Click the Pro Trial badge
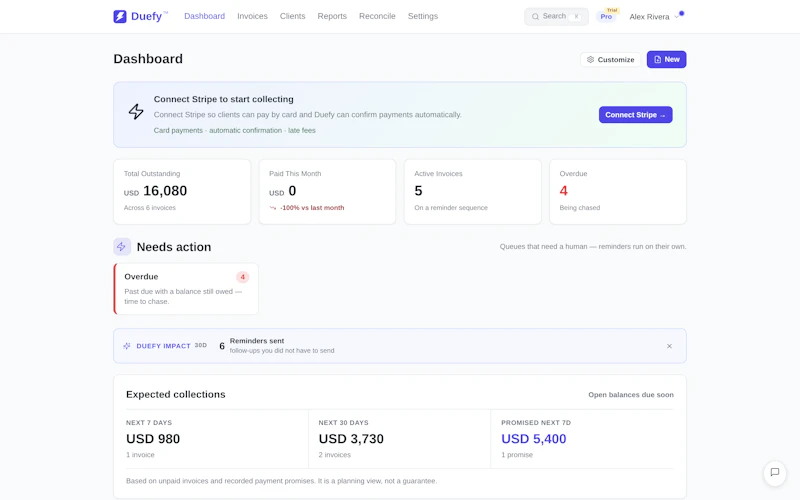Viewport: 800px width, 500px height. click(x=607, y=15)
